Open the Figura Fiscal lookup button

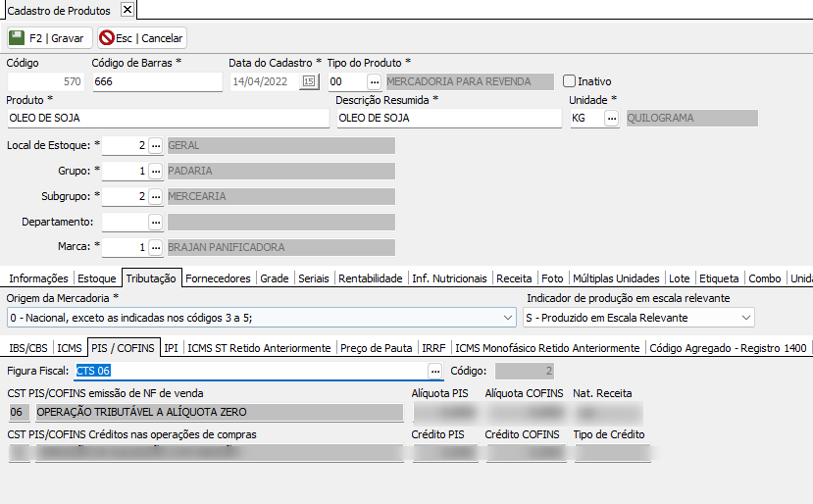(x=435, y=372)
